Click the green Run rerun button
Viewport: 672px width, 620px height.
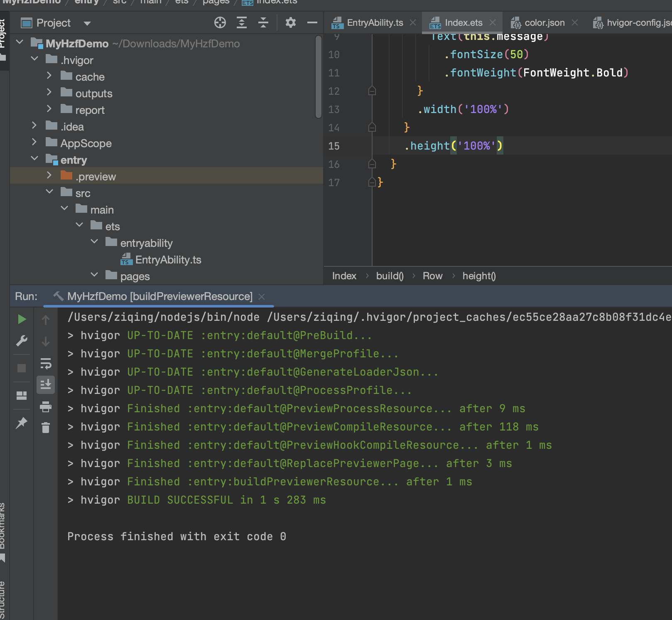[x=22, y=319]
